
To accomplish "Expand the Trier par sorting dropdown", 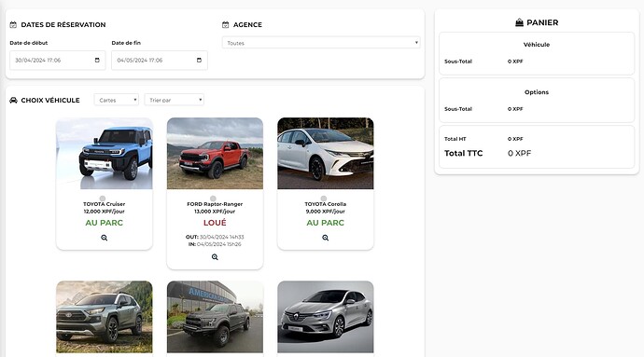I will pyautogui.click(x=175, y=100).
